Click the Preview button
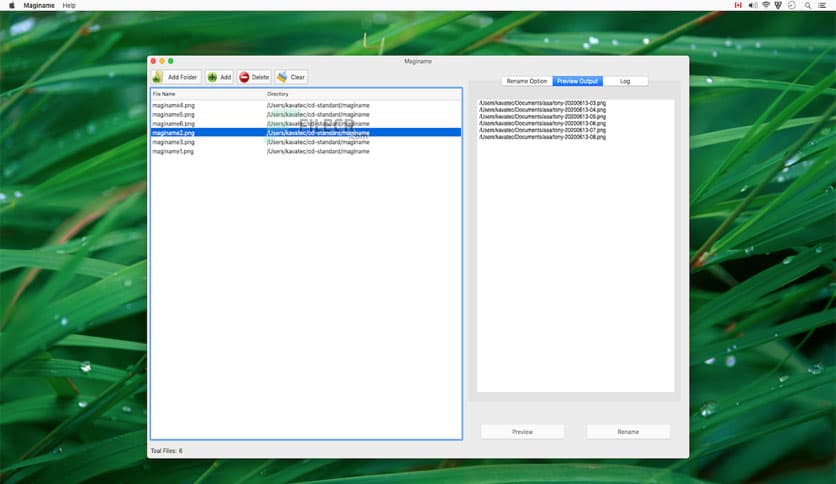This screenshot has height=484, width=836. click(x=522, y=432)
